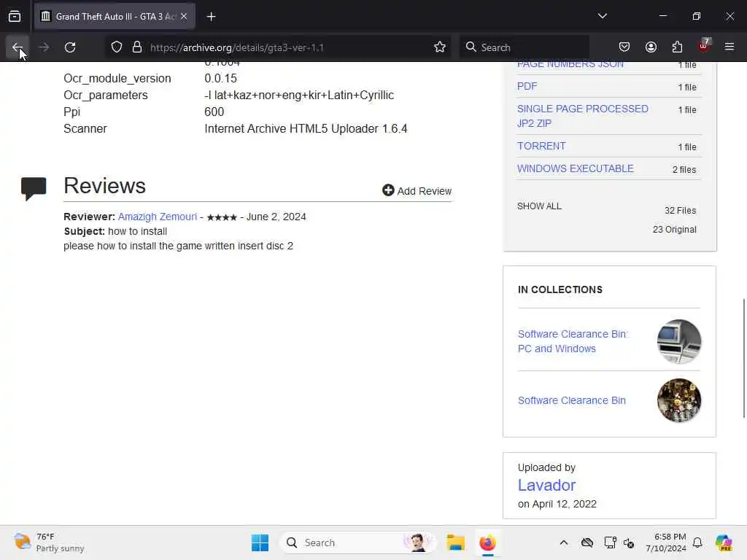The width and height of the screenshot is (747, 560).
Task: Click the "June 2, 2024" review date
Action: (276, 217)
